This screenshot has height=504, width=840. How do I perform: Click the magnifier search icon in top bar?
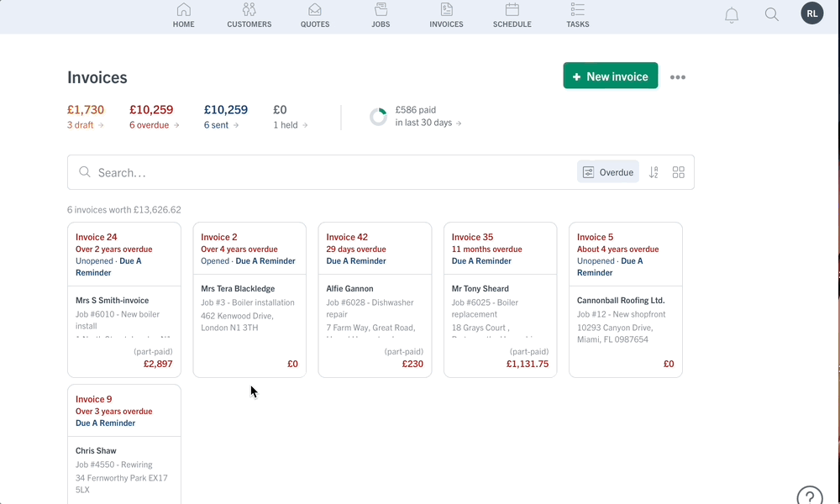[771, 14]
